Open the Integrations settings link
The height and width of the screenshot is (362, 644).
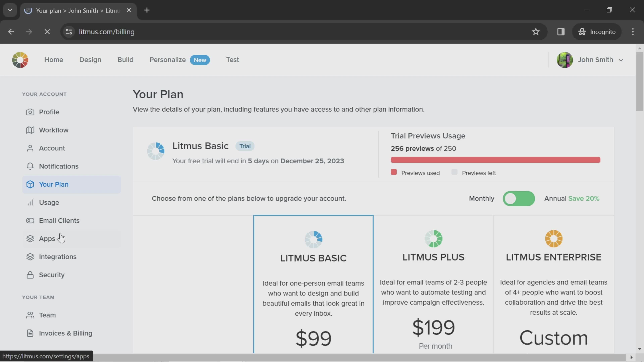tap(58, 257)
